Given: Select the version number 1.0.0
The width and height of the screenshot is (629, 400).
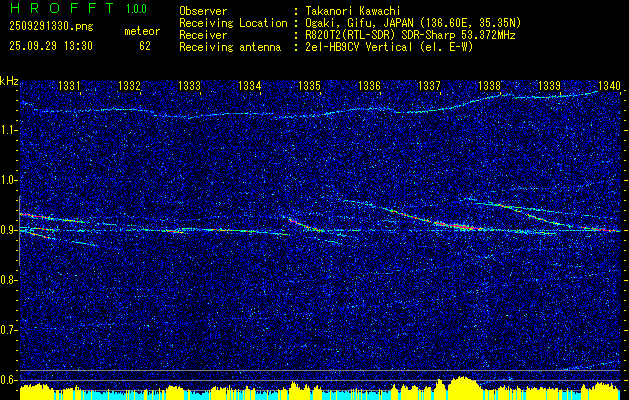Looking at the screenshot, I should [x=136, y=9].
